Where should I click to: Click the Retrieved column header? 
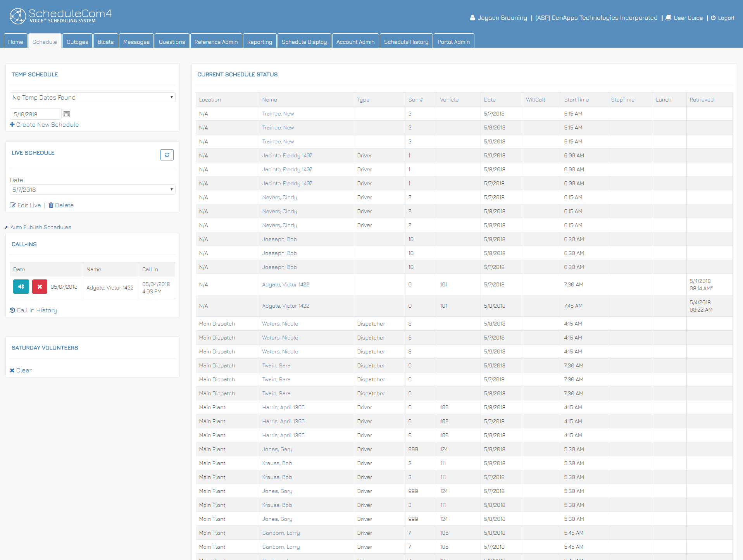tap(702, 100)
